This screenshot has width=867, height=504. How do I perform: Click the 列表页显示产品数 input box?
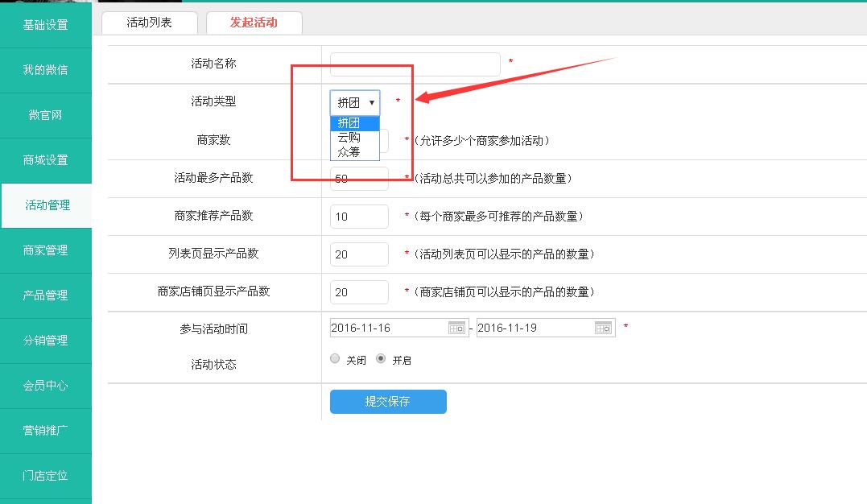pyautogui.click(x=359, y=254)
